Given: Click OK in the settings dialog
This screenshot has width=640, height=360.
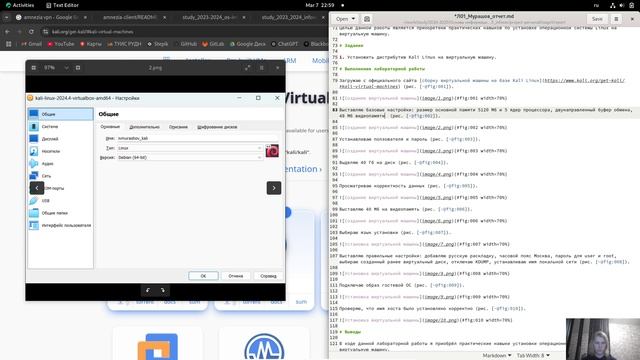Looking at the screenshot, I should pos(203,276).
